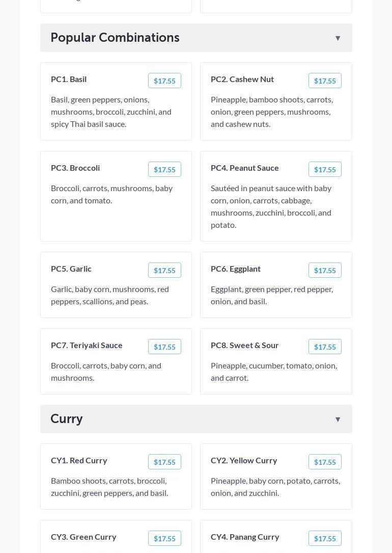This screenshot has width=392, height=553.
Task: Open the PC1. Basil item title
Action: pos(69,79)
